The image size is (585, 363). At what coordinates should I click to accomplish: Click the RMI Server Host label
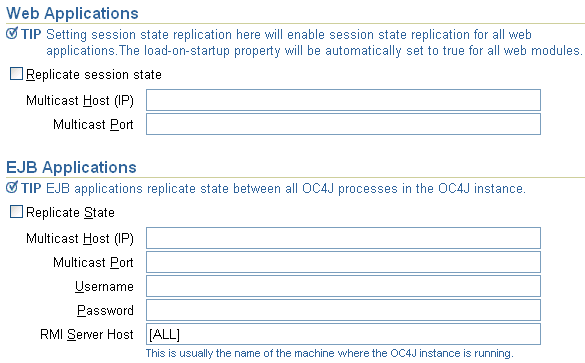87,334
